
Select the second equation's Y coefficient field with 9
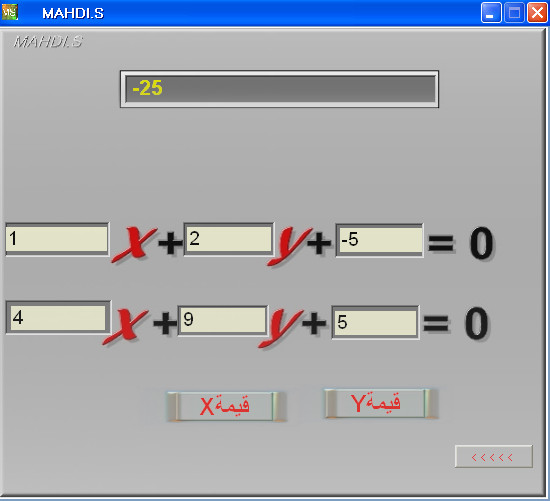[223, 321]
